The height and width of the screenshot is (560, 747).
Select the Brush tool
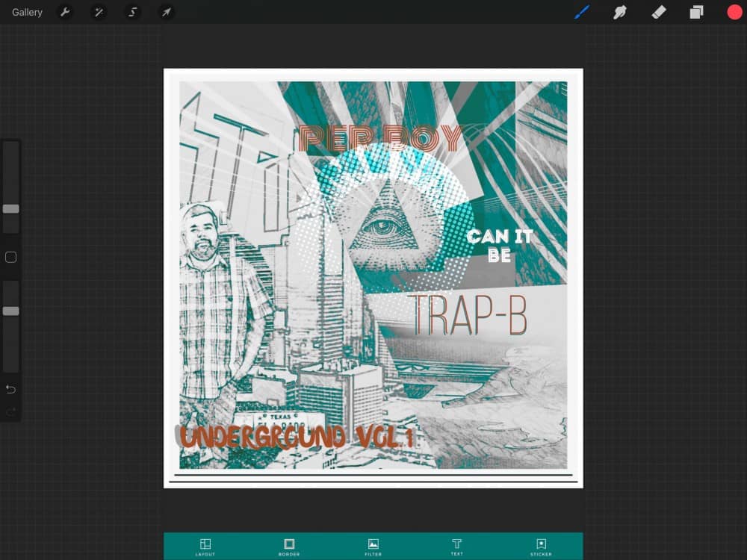[582, 12]
